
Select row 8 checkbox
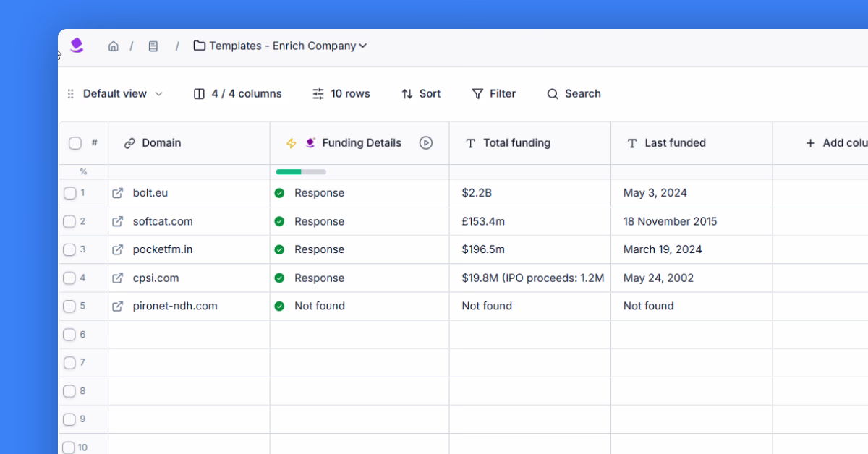(69, 391)
